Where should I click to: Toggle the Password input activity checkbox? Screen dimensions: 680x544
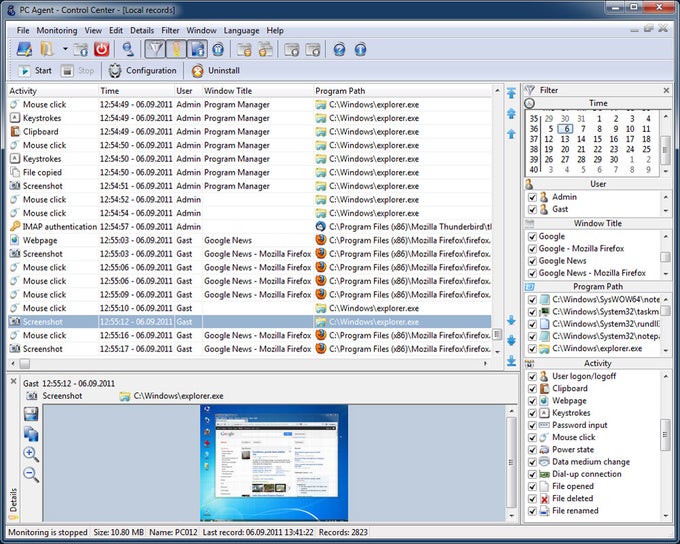(x=532, y=426)
